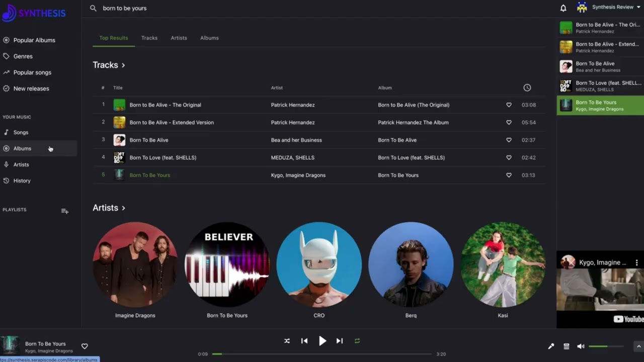Expand the Tracks section

[x=109, y=65]
